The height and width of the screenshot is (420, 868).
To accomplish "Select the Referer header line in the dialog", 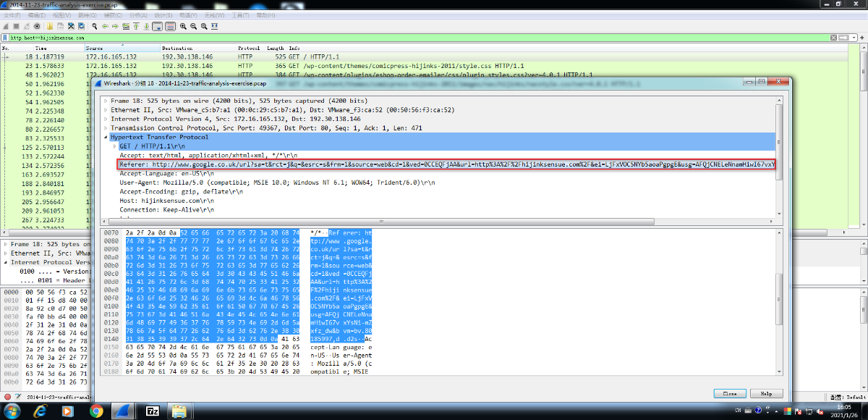I will click(x=447, y=164).
